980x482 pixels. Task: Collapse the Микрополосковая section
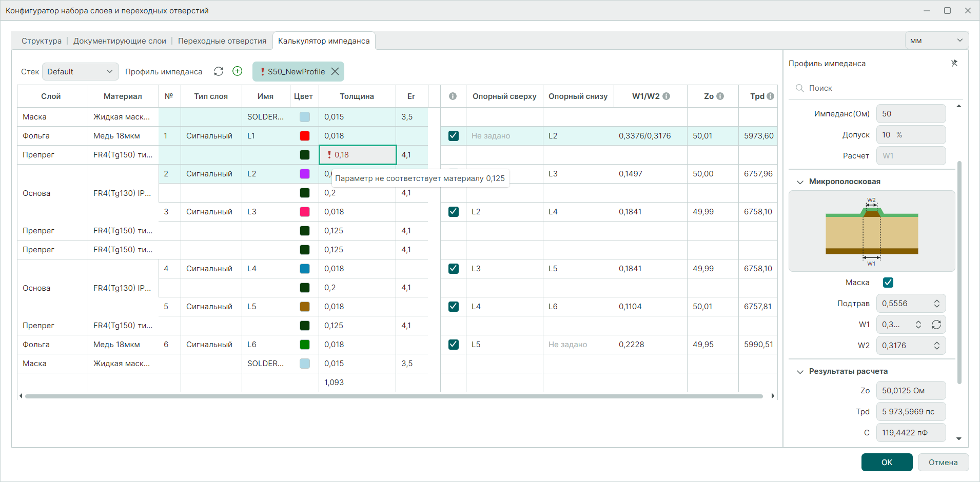point(800,182)
